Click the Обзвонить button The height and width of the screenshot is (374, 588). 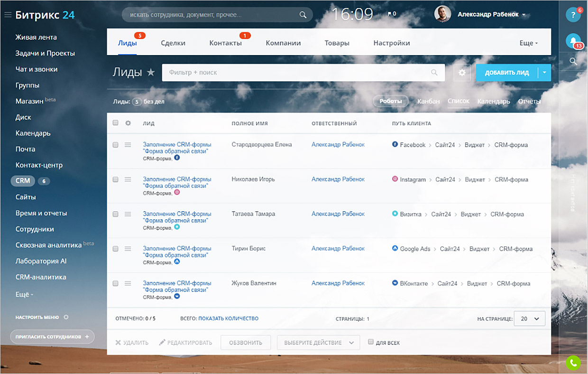(246, 343)
